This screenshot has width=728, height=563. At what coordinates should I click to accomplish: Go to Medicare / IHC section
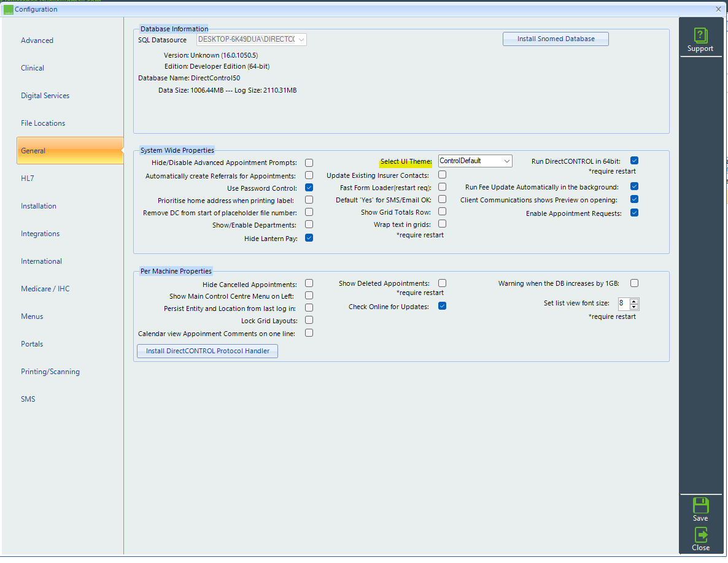45,288
